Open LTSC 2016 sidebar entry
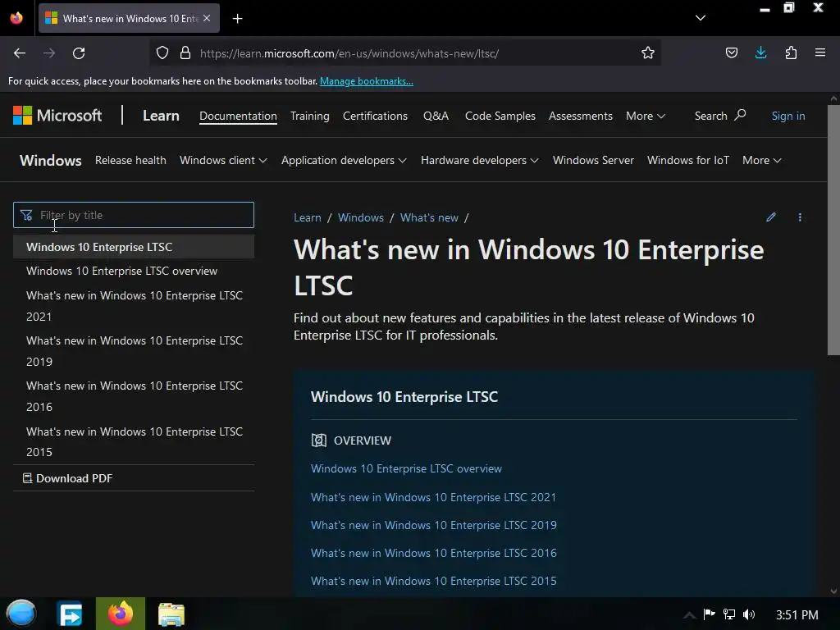 click(135, 396)
